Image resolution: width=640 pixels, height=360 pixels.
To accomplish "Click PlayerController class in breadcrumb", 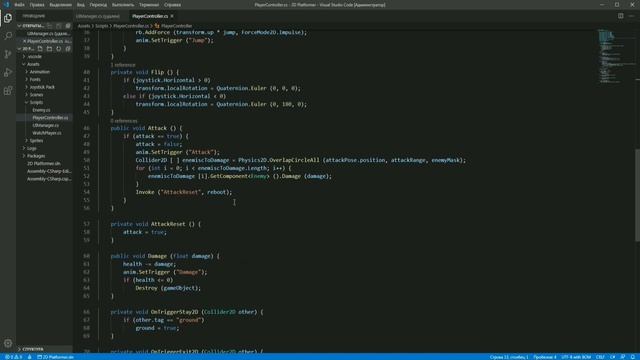I will tap(176, 26).
